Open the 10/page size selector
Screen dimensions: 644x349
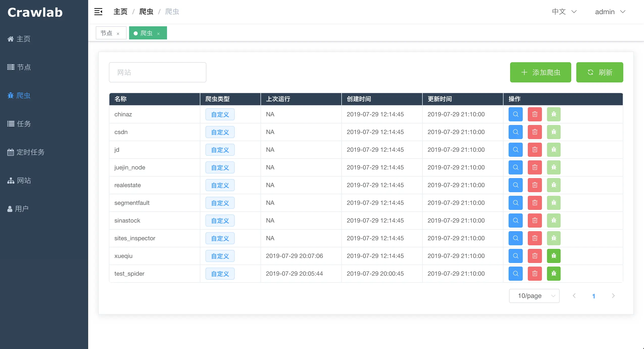(534, 296)
